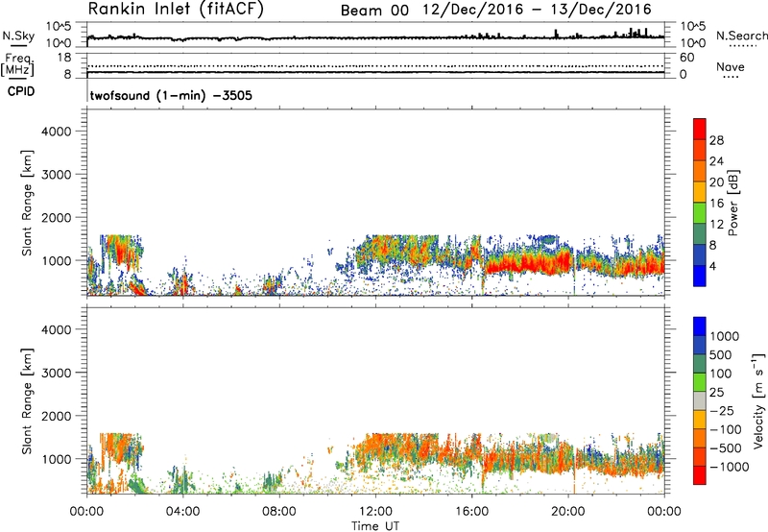Select the Time UT axis title
768x532 pixels.
(375, 526)
